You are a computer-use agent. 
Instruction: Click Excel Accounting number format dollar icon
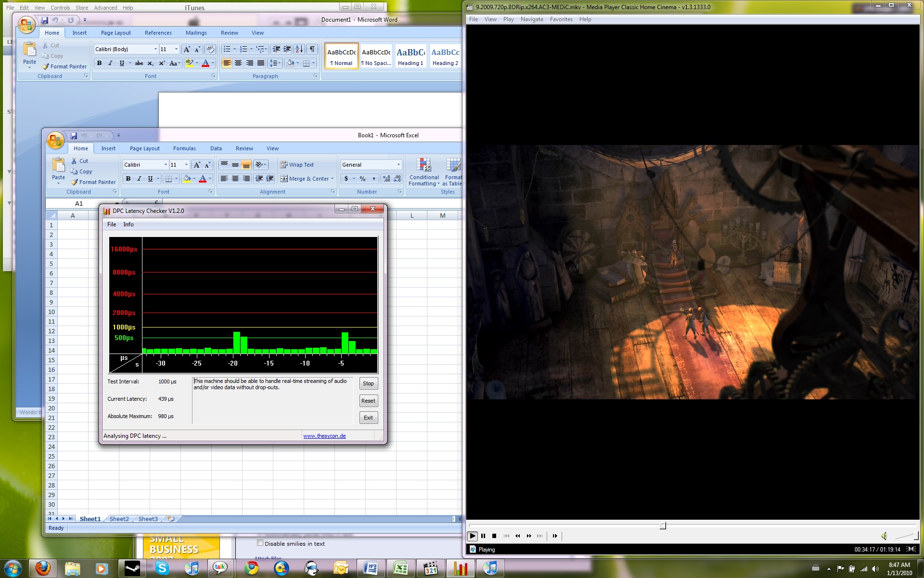tap(346, 179)
